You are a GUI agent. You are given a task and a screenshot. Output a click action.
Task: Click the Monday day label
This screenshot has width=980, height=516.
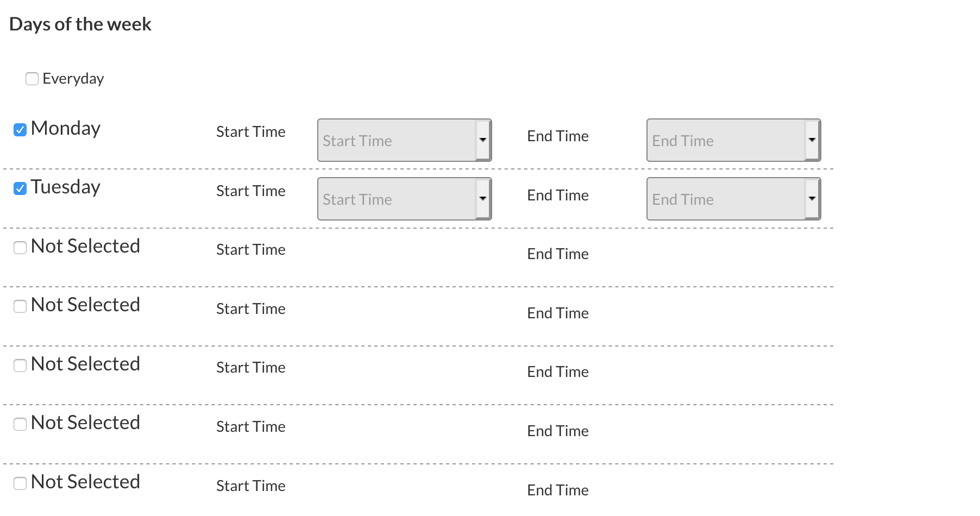pyautogui.click(x=65, y=128)
